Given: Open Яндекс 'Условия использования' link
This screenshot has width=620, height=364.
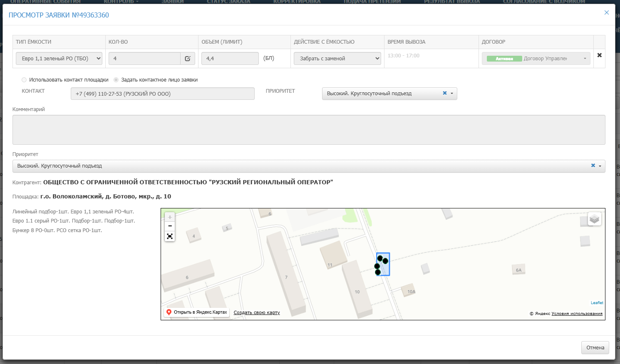Looking at the screenshot, I should pos(577,314).
